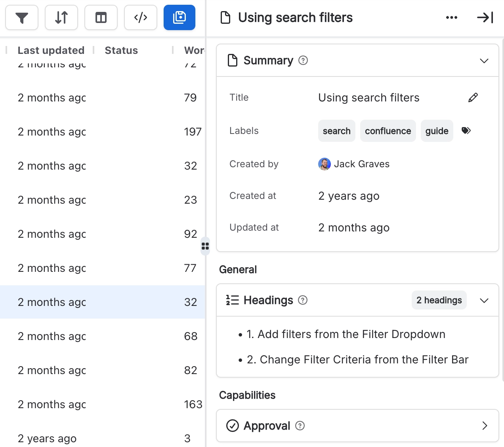Click the Created at 2 years ago value
504x447 pixels.
point(349,196)
